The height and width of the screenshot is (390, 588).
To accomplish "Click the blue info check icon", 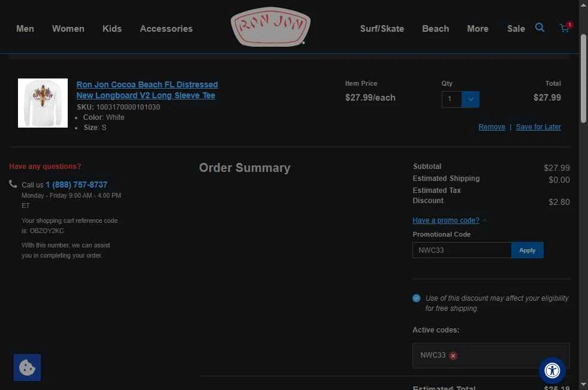I will click(416, 298).
